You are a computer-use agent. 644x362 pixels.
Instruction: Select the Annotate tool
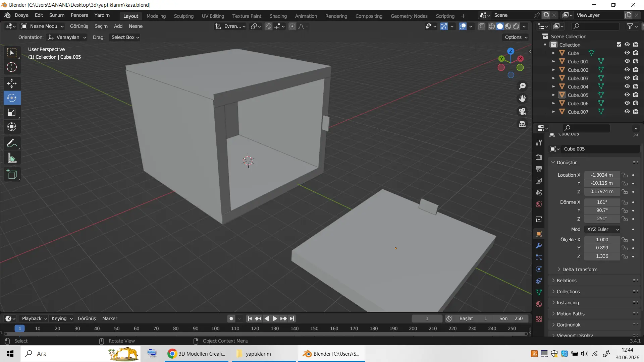pos(12,143)
